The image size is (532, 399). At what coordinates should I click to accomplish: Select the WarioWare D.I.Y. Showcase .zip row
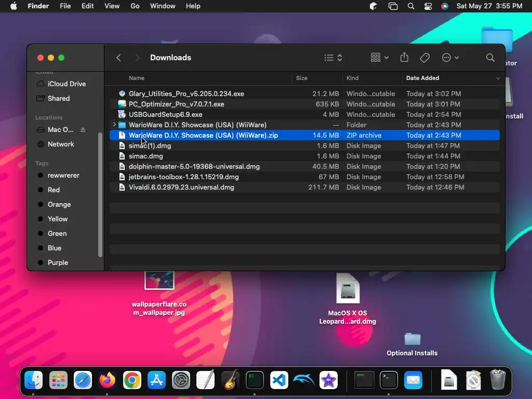click(304, 136)
